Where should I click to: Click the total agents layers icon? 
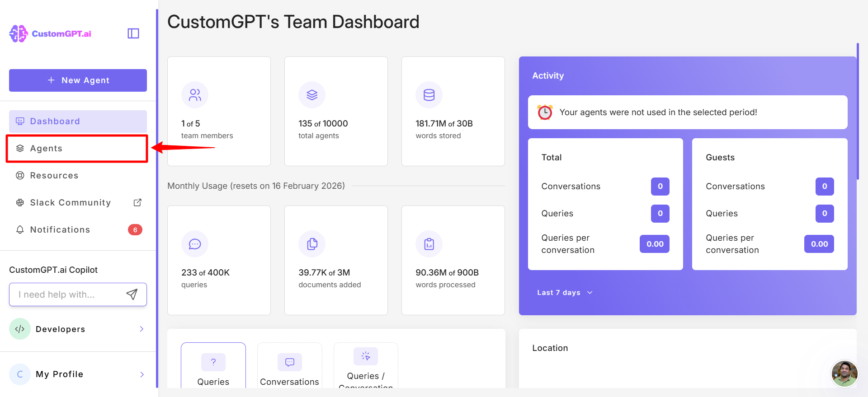click(312, 95)
